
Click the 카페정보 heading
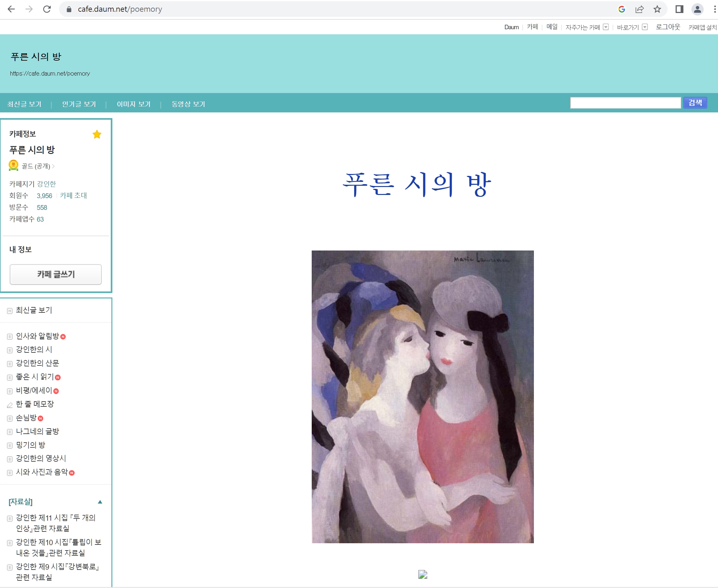pyautogui.click(x=22, y=134)
